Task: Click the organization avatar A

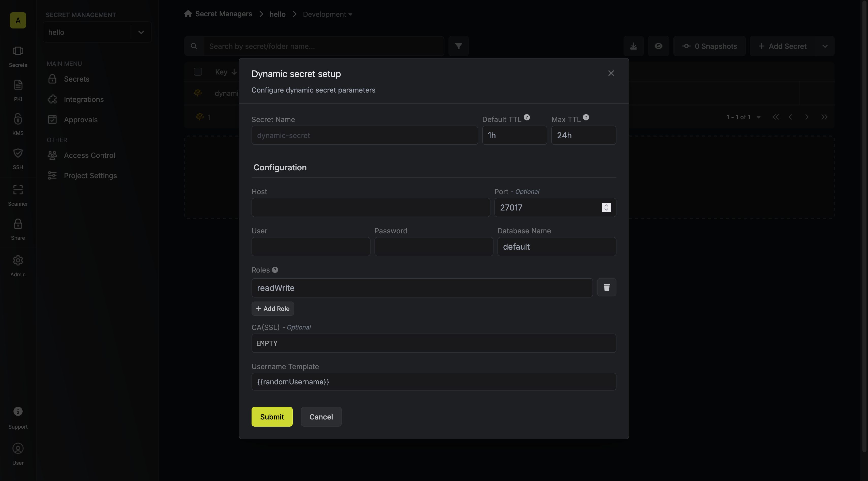Action: [x=18, y=20]
